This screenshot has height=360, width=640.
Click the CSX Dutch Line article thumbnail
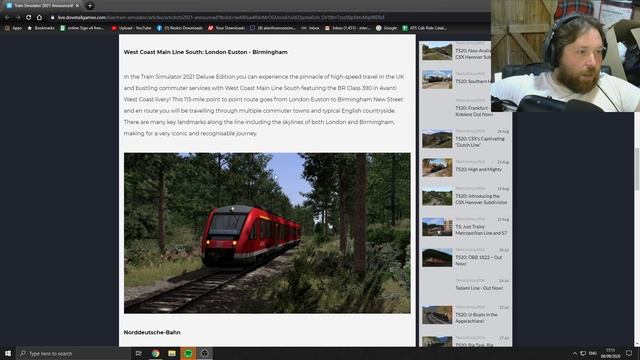point(437,139)
